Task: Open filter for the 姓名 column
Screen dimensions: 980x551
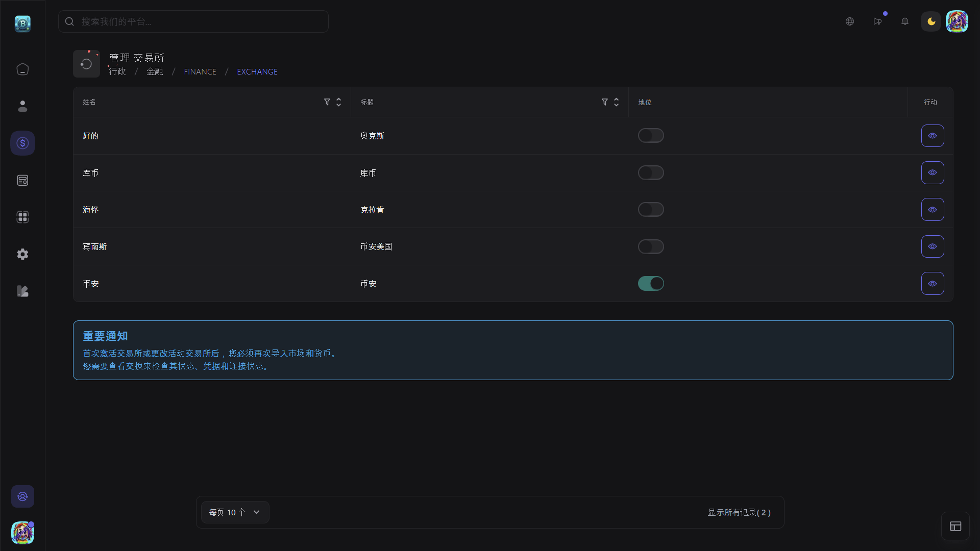Action: [327, 102]
